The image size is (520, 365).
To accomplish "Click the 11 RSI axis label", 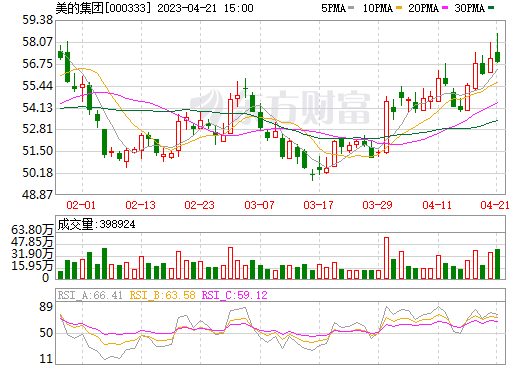I will click(46, 359).
